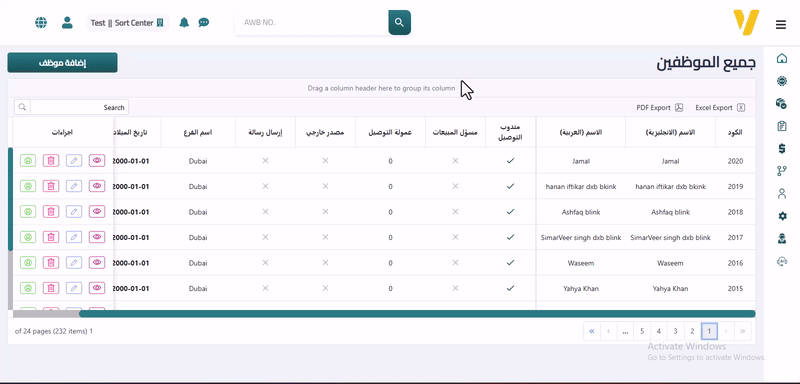800x384 pixels.
Task: Go to page 4 in pagination
Action: 659,331
